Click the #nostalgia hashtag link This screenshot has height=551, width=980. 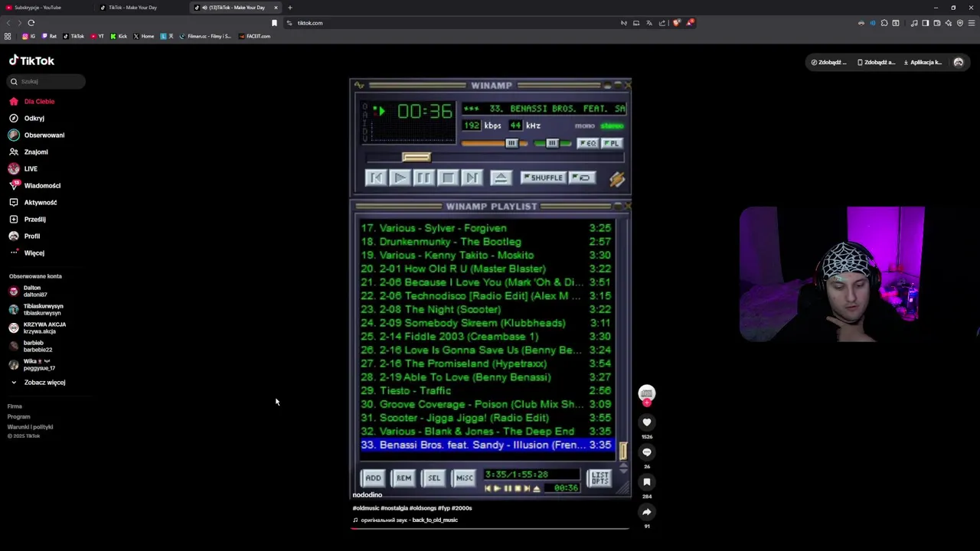(394, 508)
